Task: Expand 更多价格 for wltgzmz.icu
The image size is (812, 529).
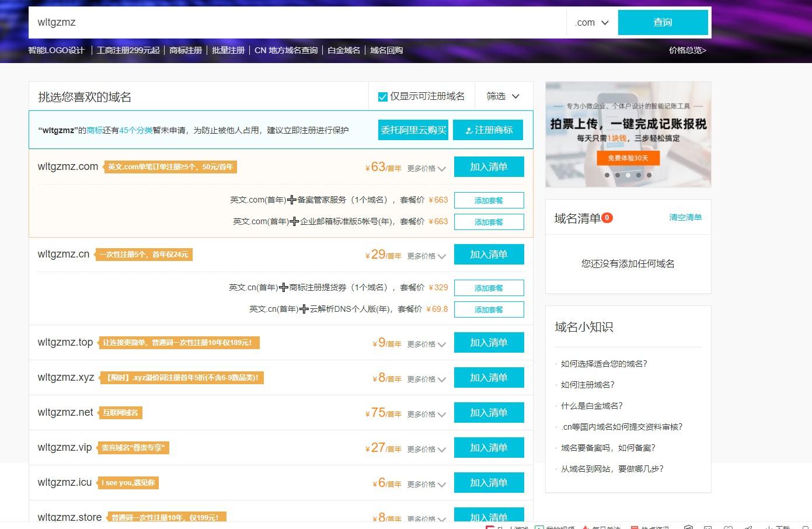Action: (427, 484)
